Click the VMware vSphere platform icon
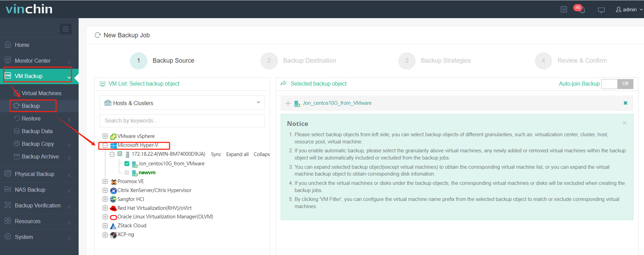This screenshot has width=644, height=255. (x=113, y=137)
